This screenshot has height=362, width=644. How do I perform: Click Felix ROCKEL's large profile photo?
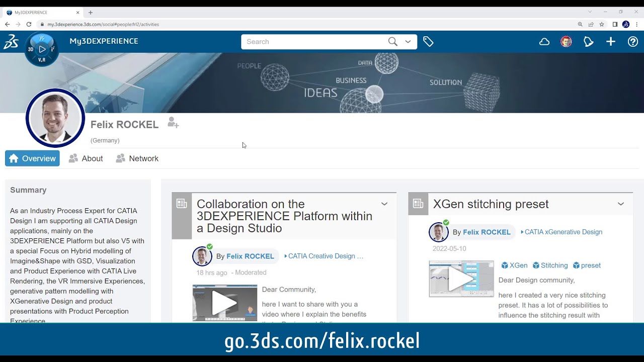point(55,118)
